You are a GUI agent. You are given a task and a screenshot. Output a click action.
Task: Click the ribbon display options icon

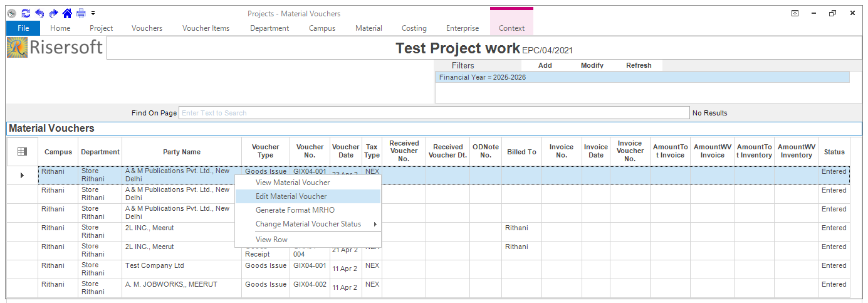point(795,13)
